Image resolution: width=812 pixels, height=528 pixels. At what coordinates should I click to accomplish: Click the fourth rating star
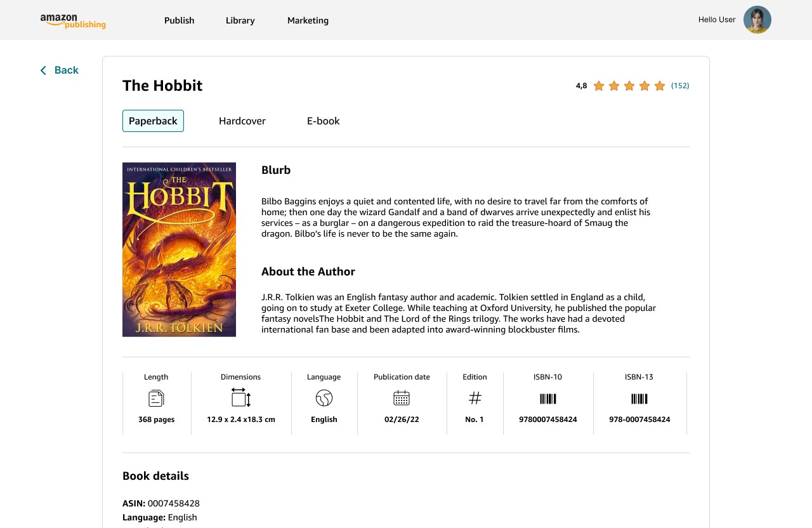(x=645, y=86)
